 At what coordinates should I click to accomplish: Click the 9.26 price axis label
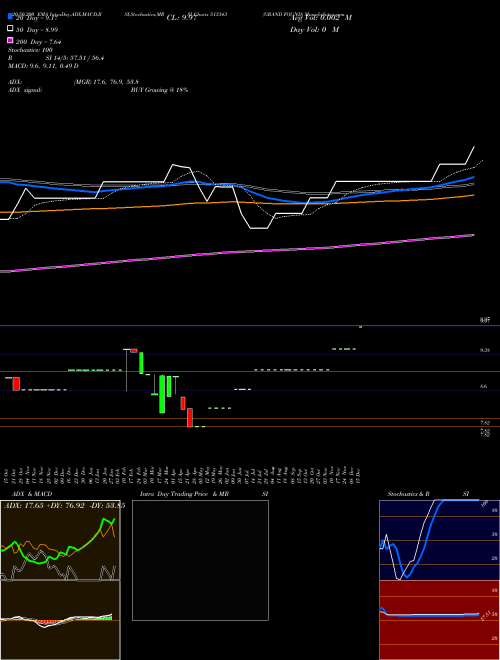tap(484, 350)
